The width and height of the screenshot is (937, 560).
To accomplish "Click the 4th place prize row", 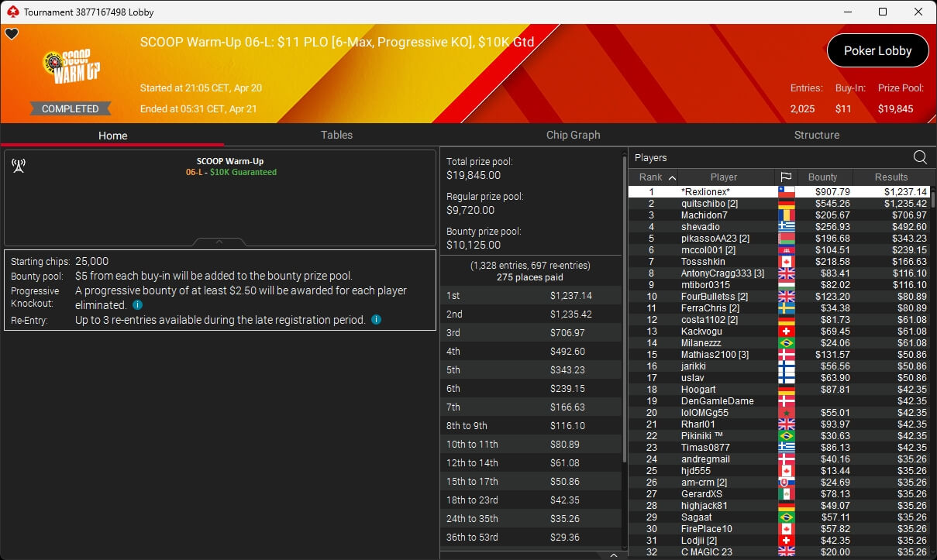I will 531,352.
